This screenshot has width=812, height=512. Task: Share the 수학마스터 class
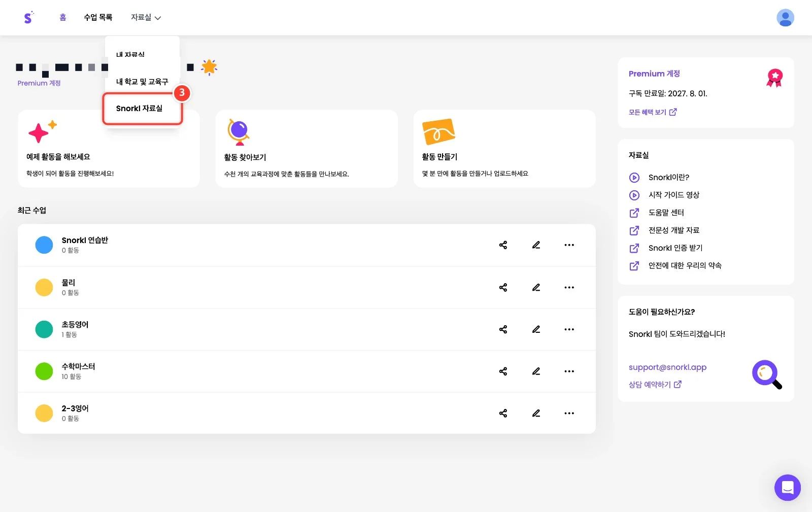pyautogui.click(x=503, y=371)
